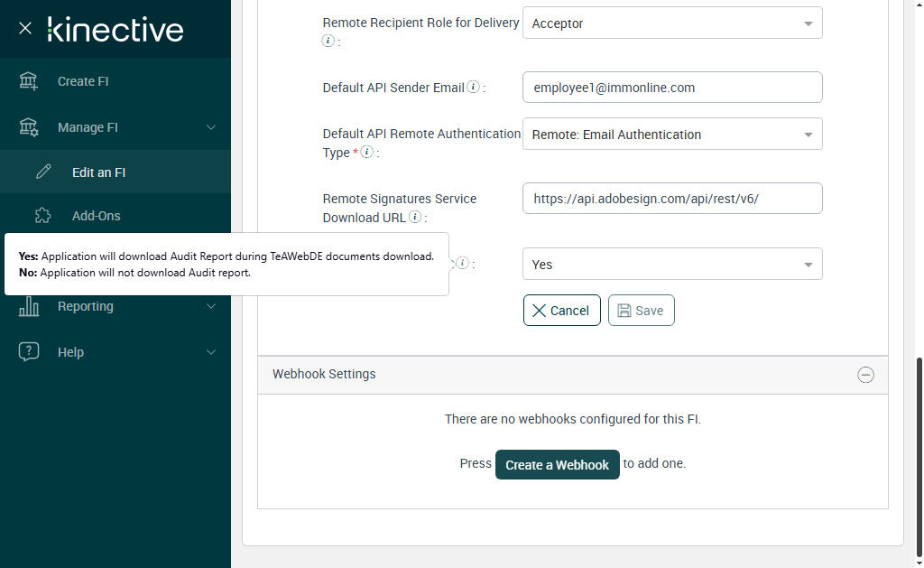Click info icon under Remote Recipient Role
Image resolution: width=924 pixels, height=568 pixels.
[328, 41]
